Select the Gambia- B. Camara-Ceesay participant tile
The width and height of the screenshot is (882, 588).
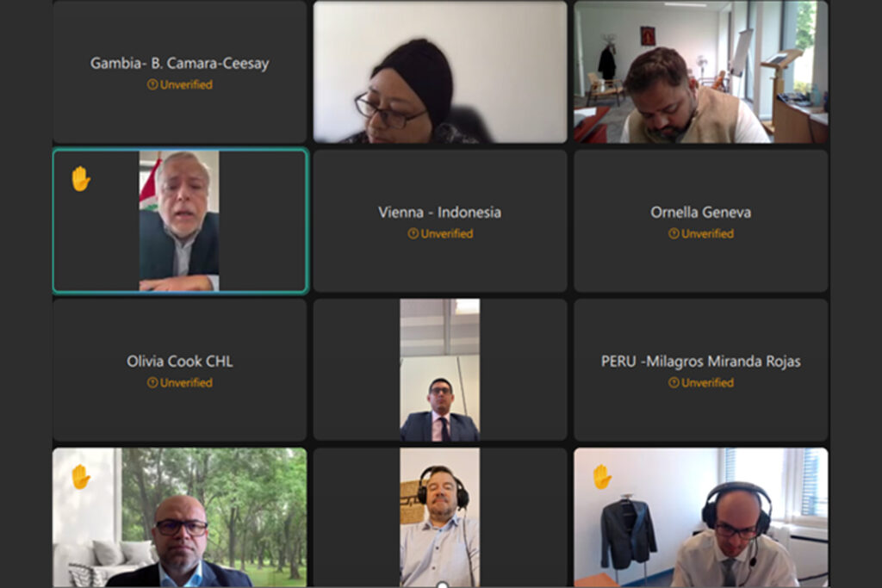pyautogui.click(x=180, y=72)
